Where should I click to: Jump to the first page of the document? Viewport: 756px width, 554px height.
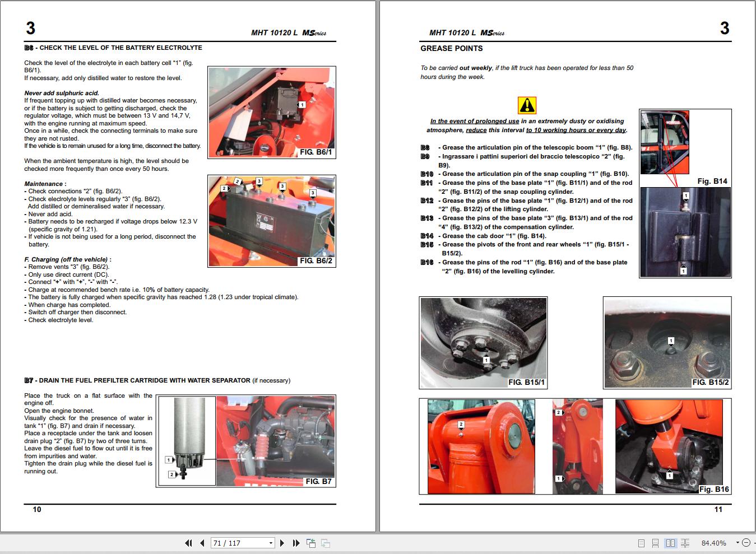189,543
